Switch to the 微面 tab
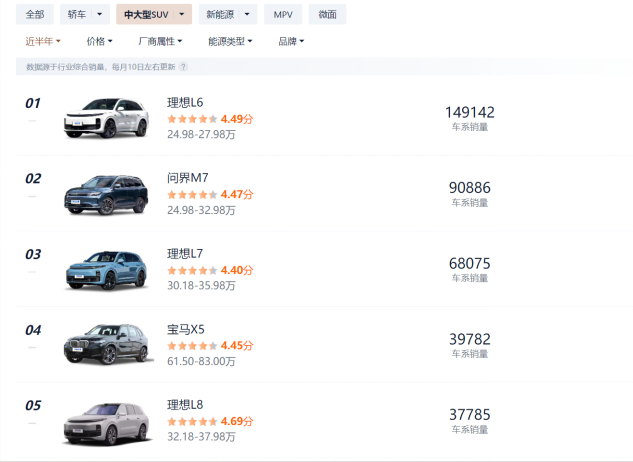The width and height of the screenshot is (633, 462). [327, 15]
